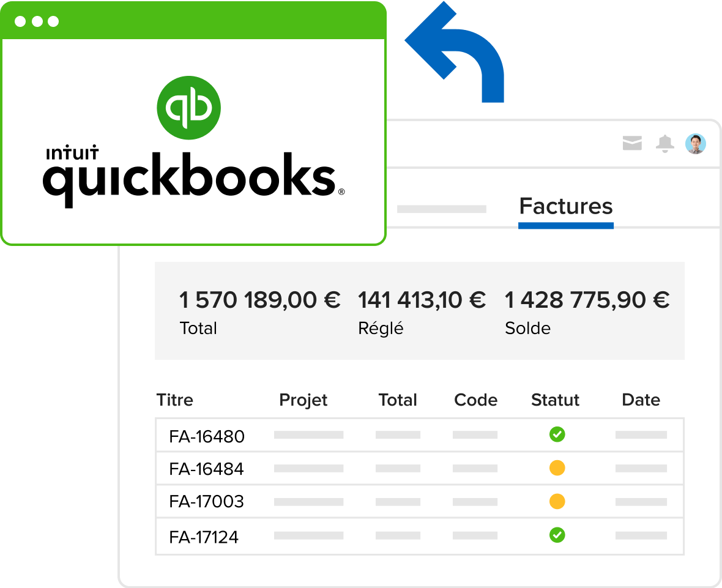Sort by the Projet column header
This screenshot has height=588, width=722.
click(303, 400)
